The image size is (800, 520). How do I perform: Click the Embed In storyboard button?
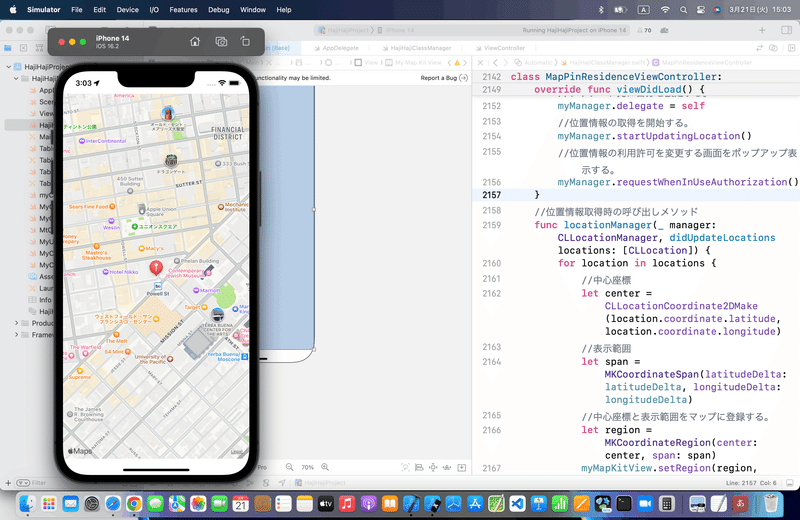point(462,467)
